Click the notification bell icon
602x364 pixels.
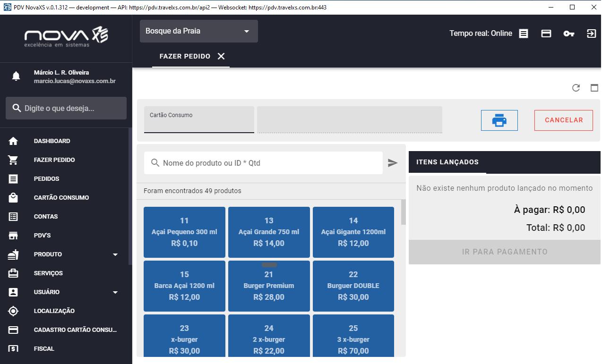[x=16, y=76]
